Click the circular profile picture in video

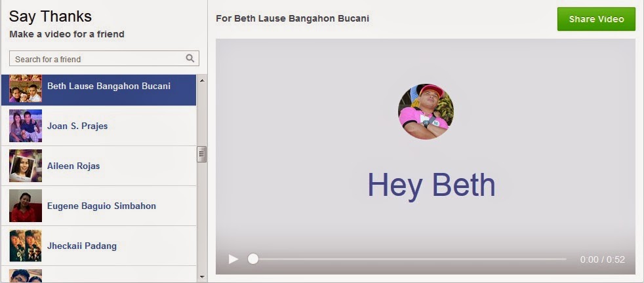coord(426,111)
